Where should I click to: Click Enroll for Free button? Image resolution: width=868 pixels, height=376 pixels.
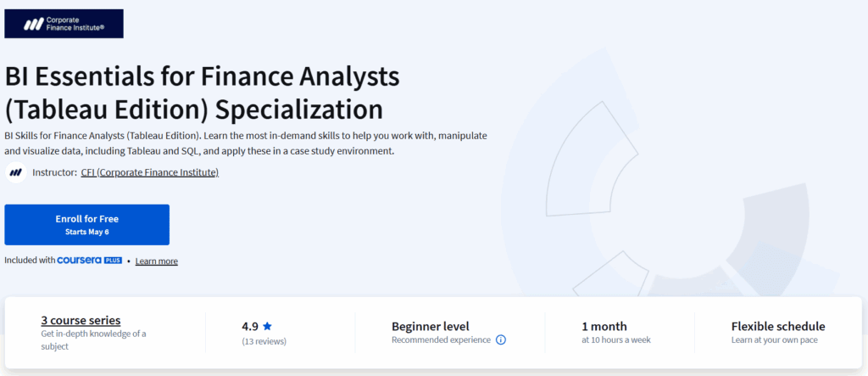pyautogui.click(x=87, y=225)
